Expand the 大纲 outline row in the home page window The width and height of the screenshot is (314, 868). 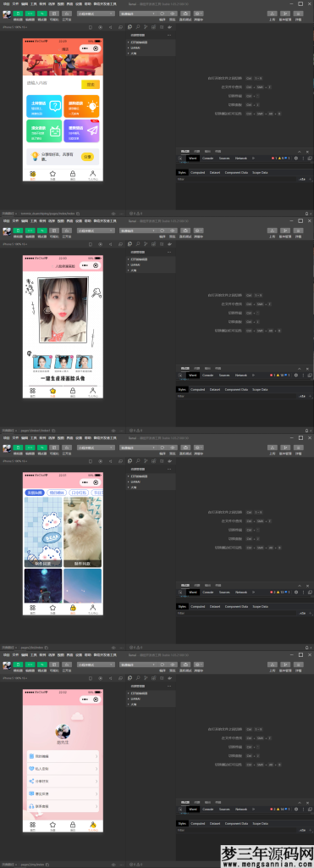pos(151,53)
